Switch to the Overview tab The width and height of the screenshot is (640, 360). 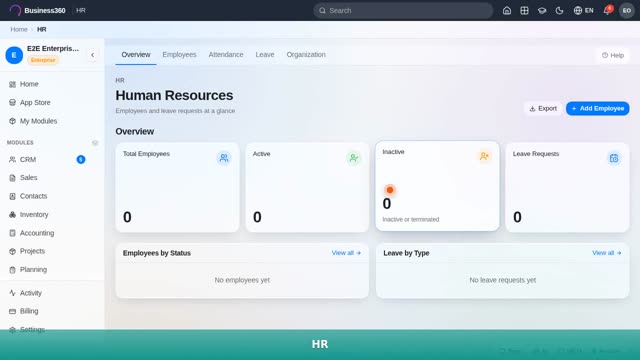coord(136,55)
